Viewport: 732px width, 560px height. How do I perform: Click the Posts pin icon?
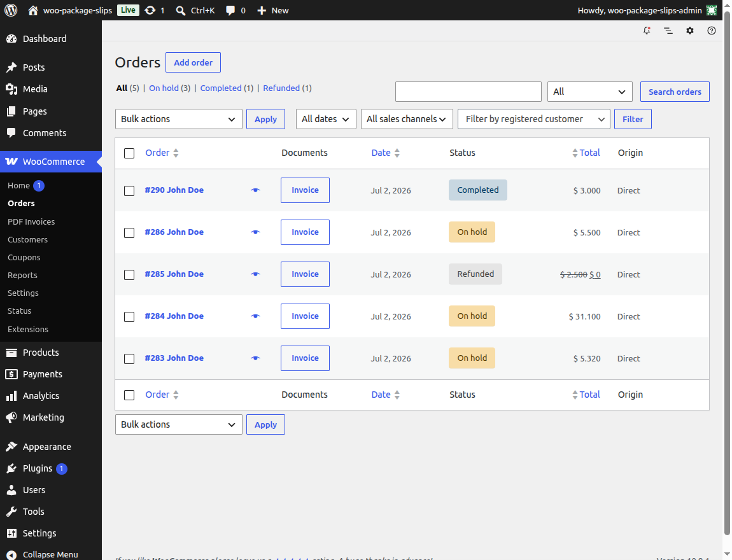tap(11, 67)
